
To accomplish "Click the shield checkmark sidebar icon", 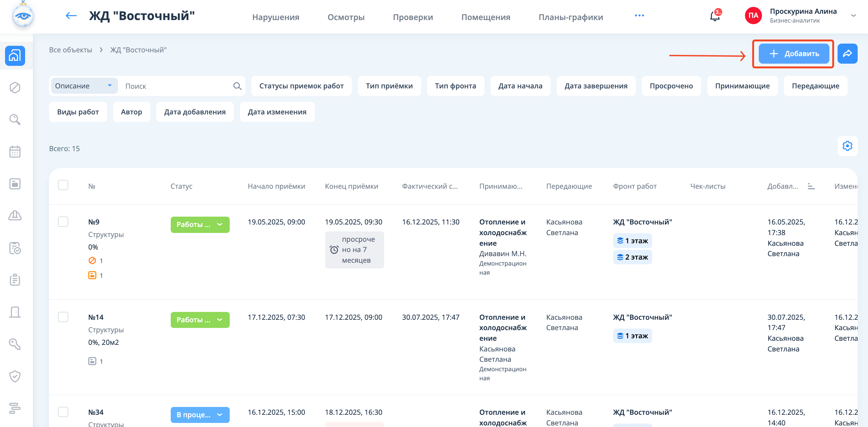I will pyautogui.click(x=15, y=376).
